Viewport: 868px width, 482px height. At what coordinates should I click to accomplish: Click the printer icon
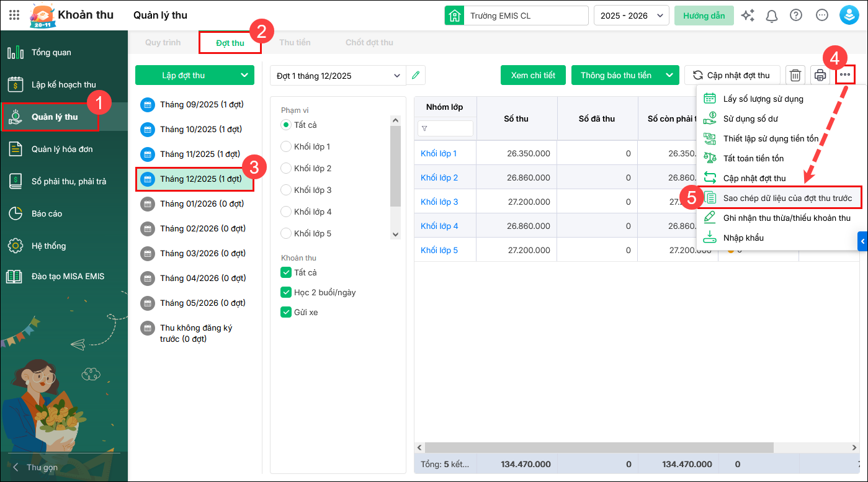pos(820,76)
